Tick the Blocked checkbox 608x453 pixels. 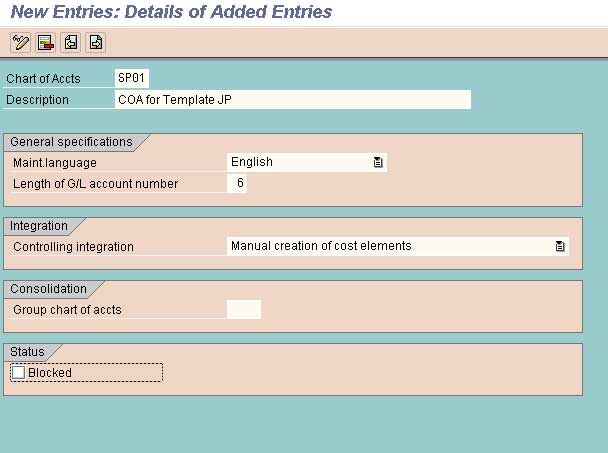tap(18, 372)
